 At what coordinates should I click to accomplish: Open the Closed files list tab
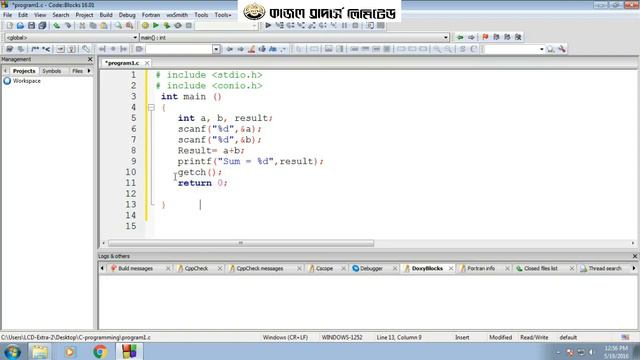click(x=540, y=269)
